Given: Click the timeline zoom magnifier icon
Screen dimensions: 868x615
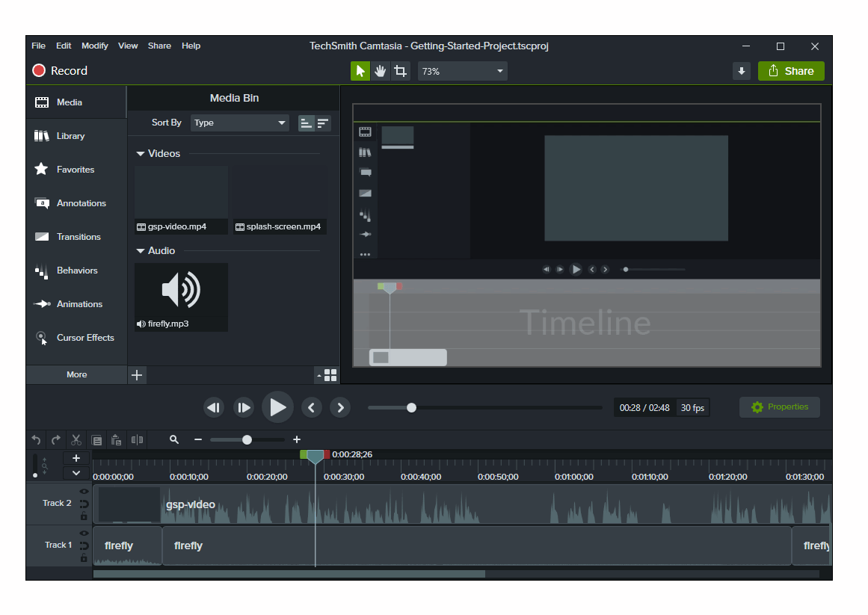Looking at the screenshot, I should pos(173,439).
